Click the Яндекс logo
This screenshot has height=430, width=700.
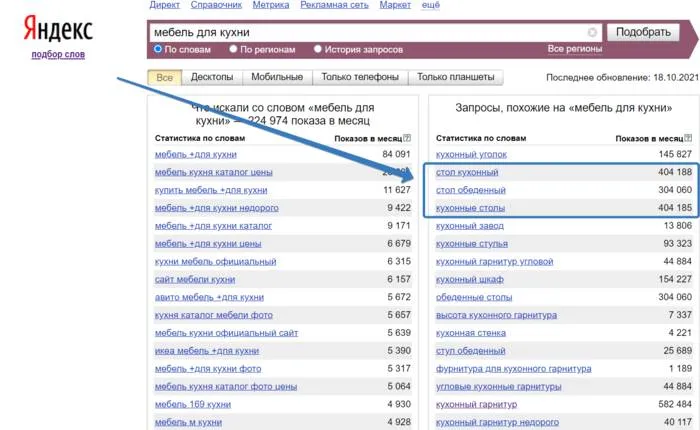click(x=58, y=28)
